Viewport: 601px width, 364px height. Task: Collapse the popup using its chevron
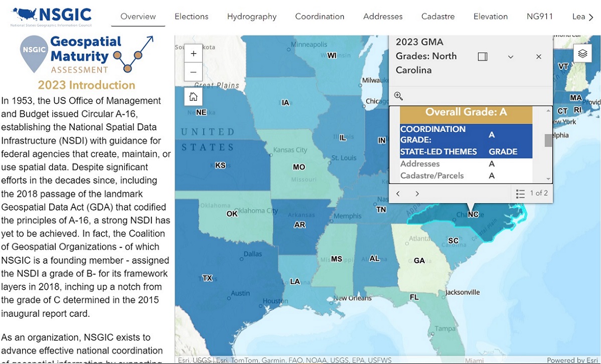click(511, 57)
